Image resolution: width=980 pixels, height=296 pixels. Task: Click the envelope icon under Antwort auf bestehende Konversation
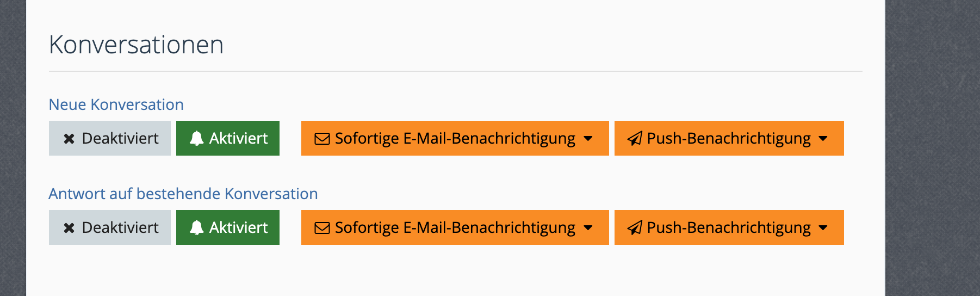(322, 228)
